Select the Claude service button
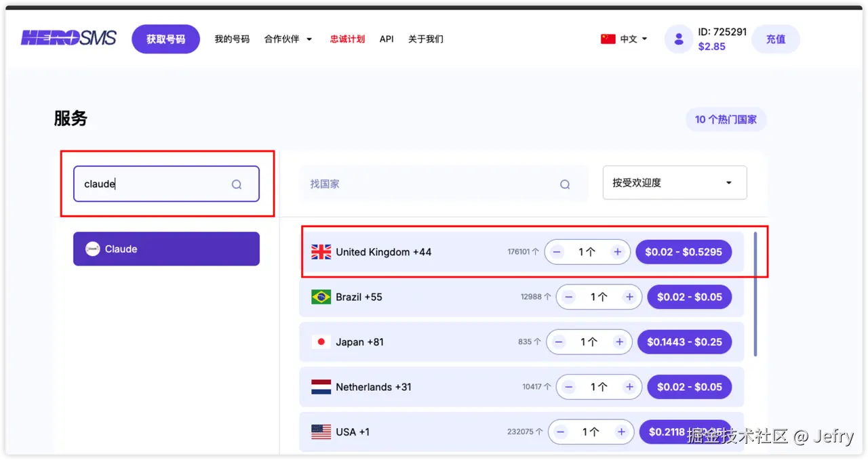This screenshot has width=868, height=460. tap(166, 249)
